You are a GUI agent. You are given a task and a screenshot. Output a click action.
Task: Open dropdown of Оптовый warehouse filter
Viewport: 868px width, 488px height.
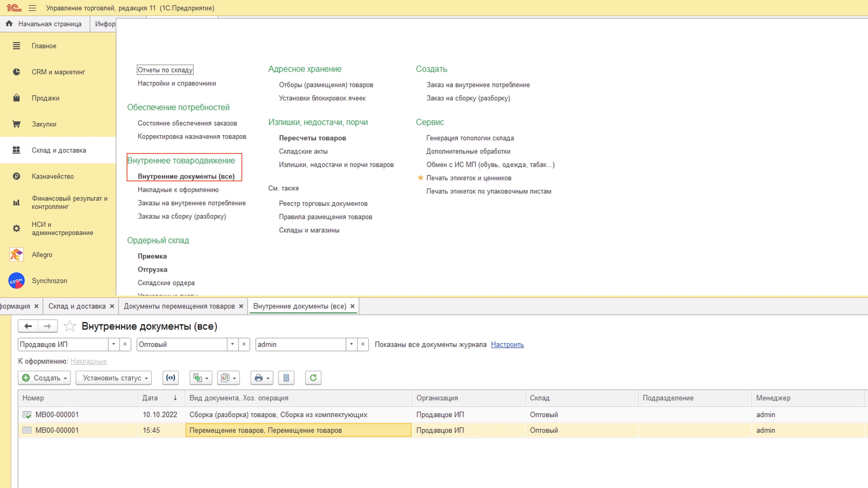tap(232, 344)
